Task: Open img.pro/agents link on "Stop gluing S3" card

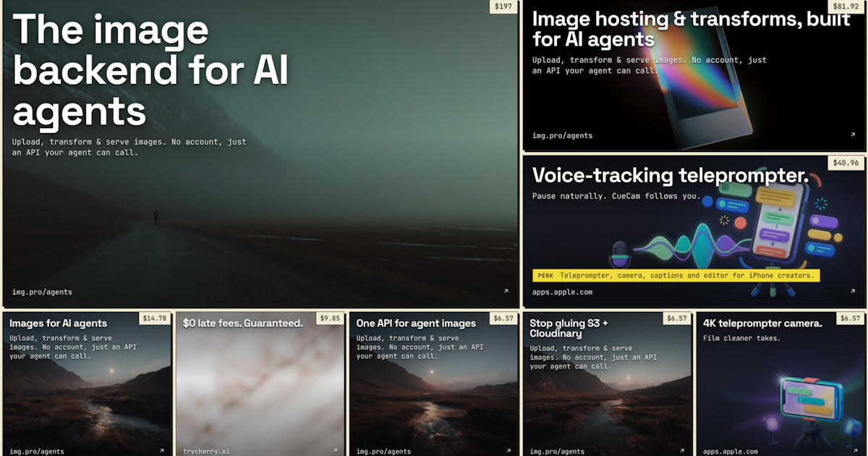Action: [557, 452]
